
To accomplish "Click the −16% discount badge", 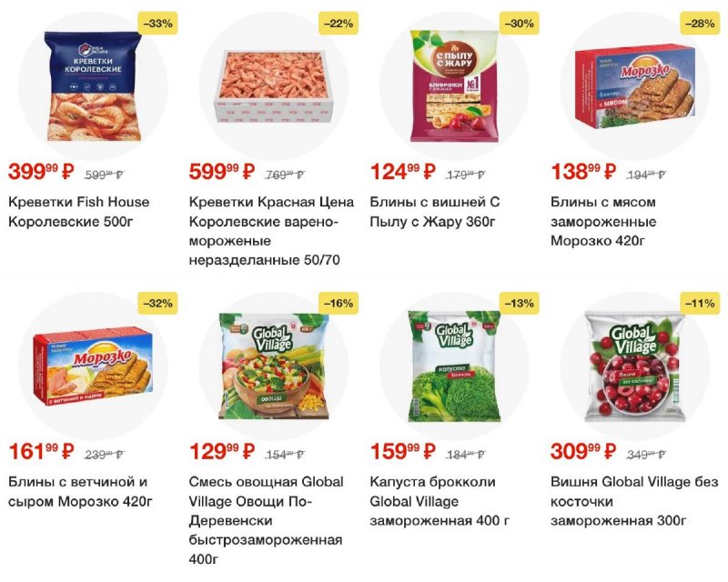I will (x=339, y=304).
